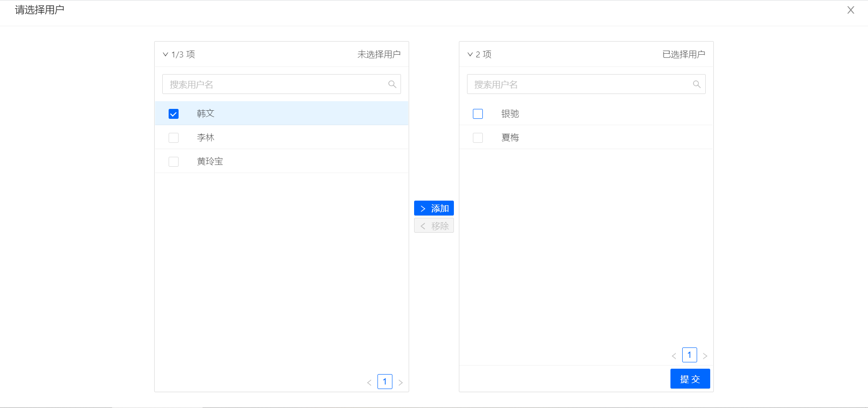Close the user selection dialog
Image resolution: width=868 pixels, height=408 pixels.
(851, 10)
